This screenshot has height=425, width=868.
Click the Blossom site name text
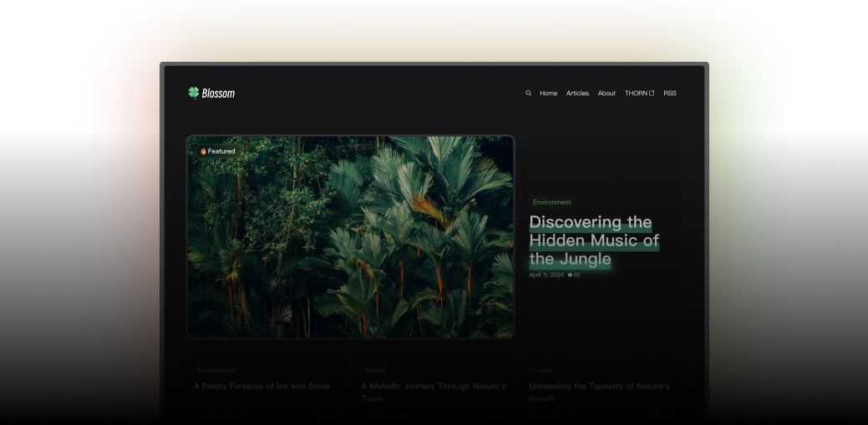[218, 94]
